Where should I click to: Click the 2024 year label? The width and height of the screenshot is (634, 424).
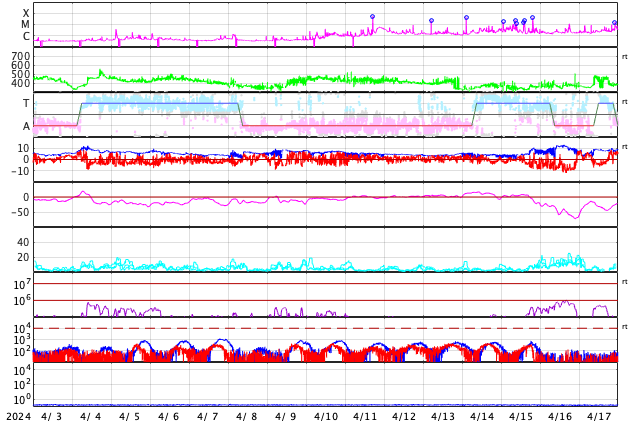[19, 416]
